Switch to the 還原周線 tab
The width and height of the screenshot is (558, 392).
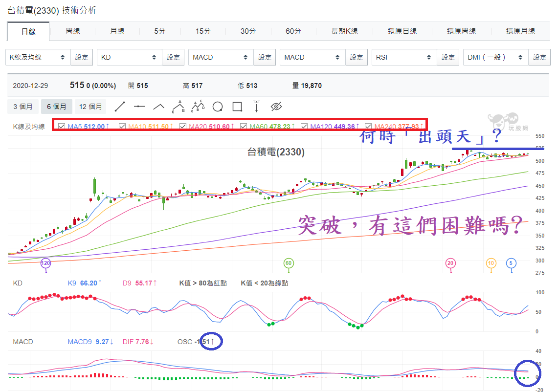pos(461,31)
